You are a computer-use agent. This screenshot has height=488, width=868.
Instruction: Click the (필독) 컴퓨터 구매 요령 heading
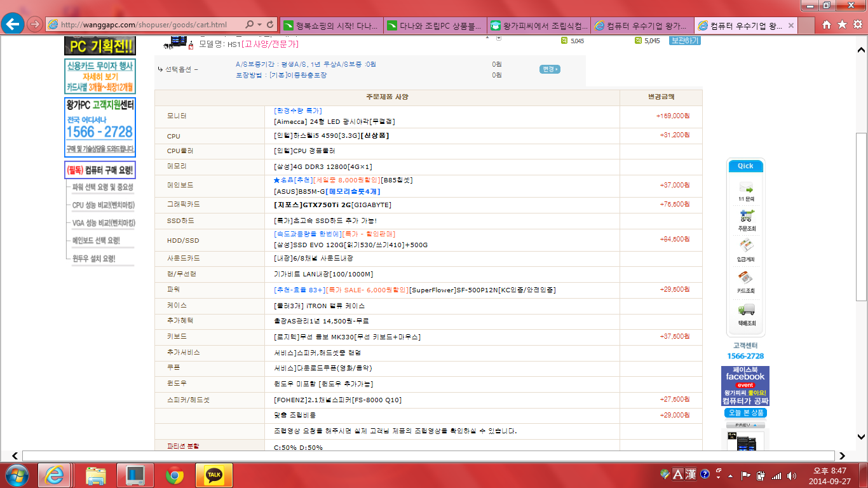click(100, 170)
